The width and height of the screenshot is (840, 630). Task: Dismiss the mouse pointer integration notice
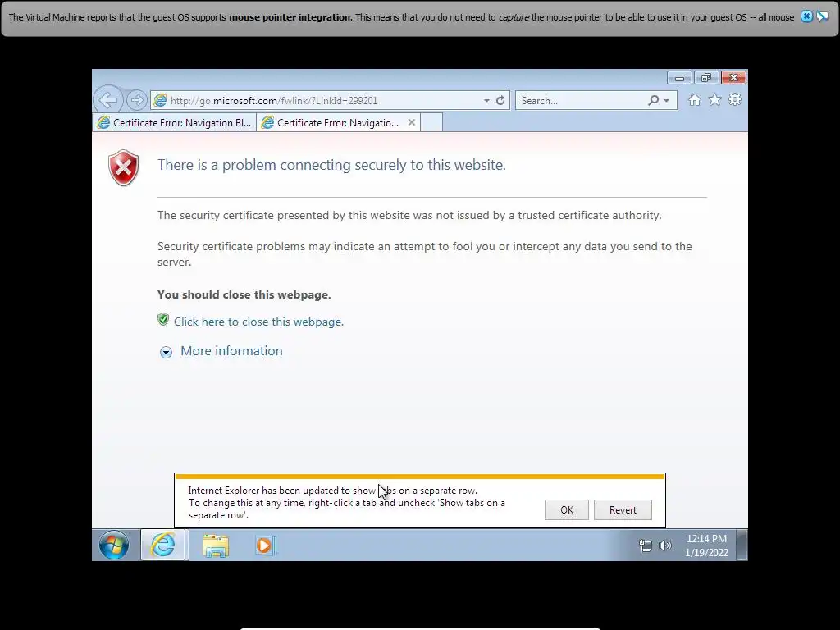pyautogui.click(x=806, y=16)
